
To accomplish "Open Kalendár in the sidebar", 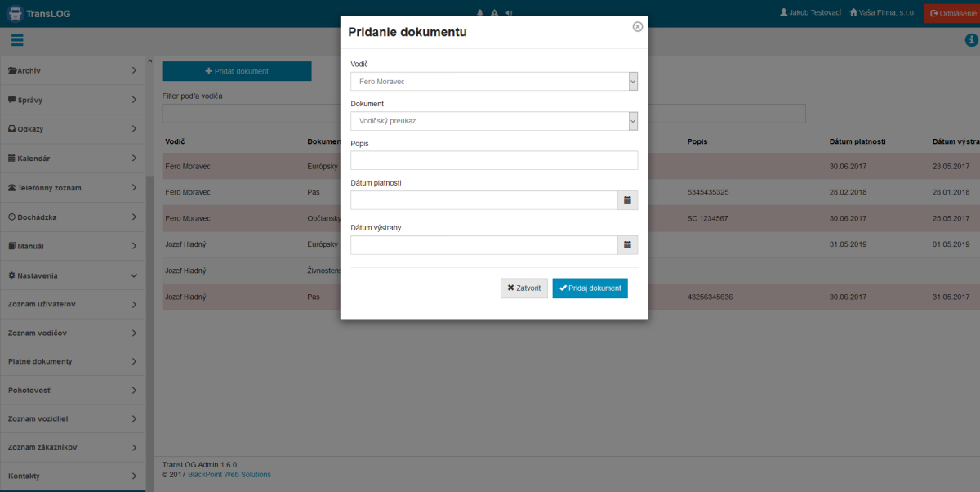I will click(x=73, y=159).
